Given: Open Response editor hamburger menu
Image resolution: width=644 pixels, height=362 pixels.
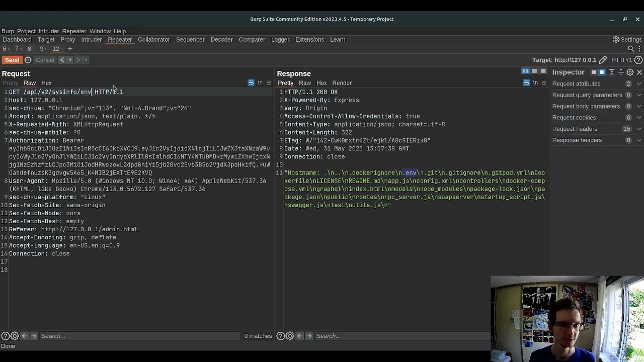Looking at the screenshot, I should [x=544, y=83].
